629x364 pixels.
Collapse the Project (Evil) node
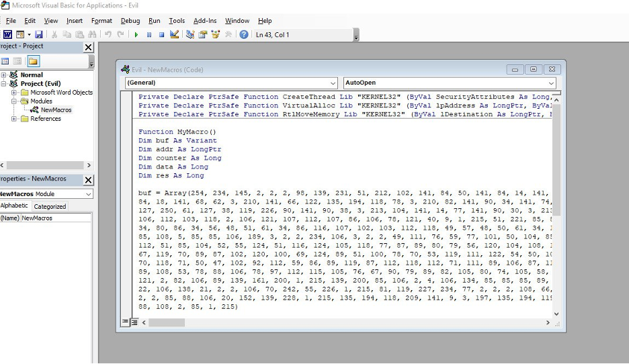(x=3, y=84)
